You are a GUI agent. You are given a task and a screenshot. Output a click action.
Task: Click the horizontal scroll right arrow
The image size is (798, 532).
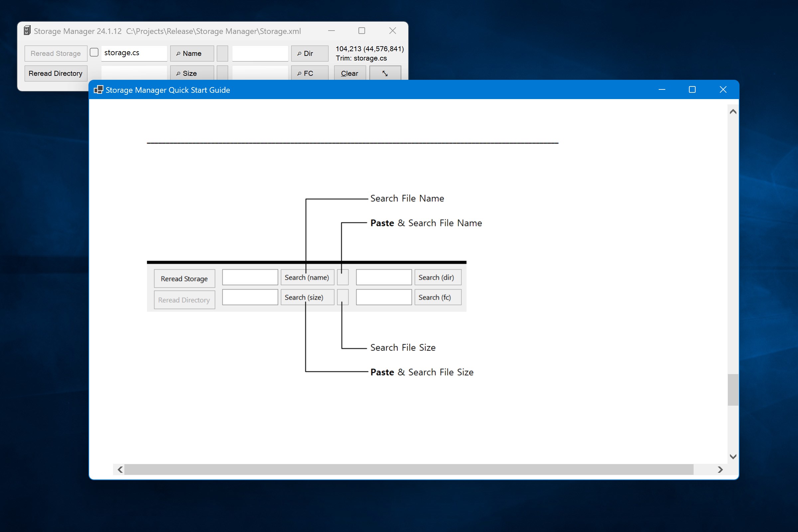coord(720,469)
